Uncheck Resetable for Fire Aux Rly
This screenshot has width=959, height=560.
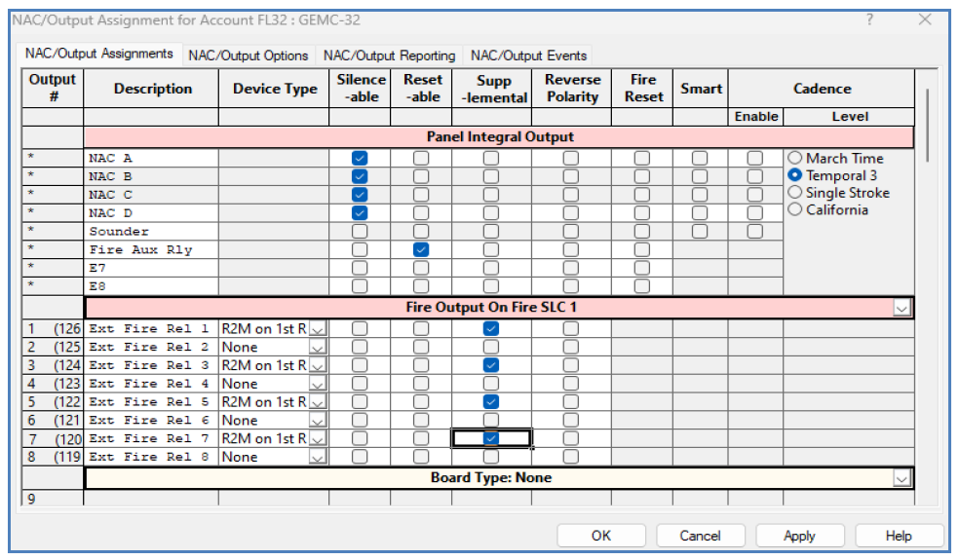click(421, 249)
